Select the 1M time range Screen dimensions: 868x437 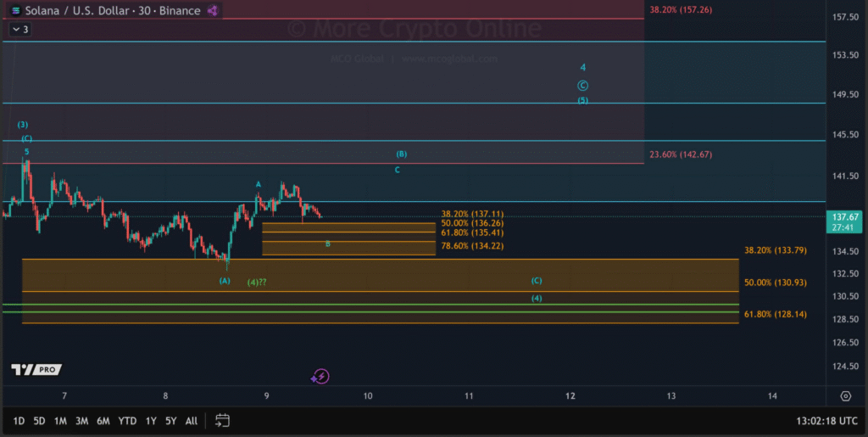coord(60,421)
